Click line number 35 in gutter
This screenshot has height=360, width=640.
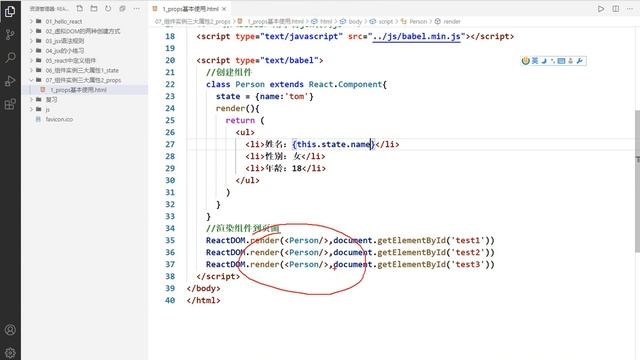point(170,240)
